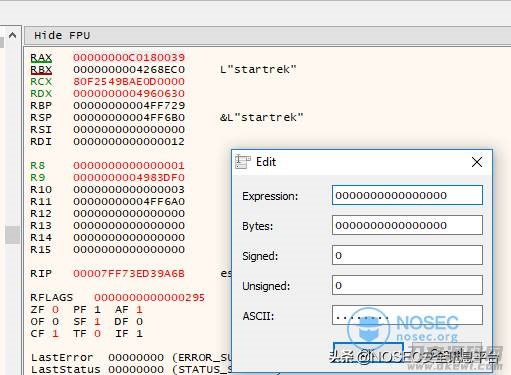The height and width of the screenshot is (375, 511).
Task: Select R10 value 0000000000000003
Action: (x=129, y=189)
